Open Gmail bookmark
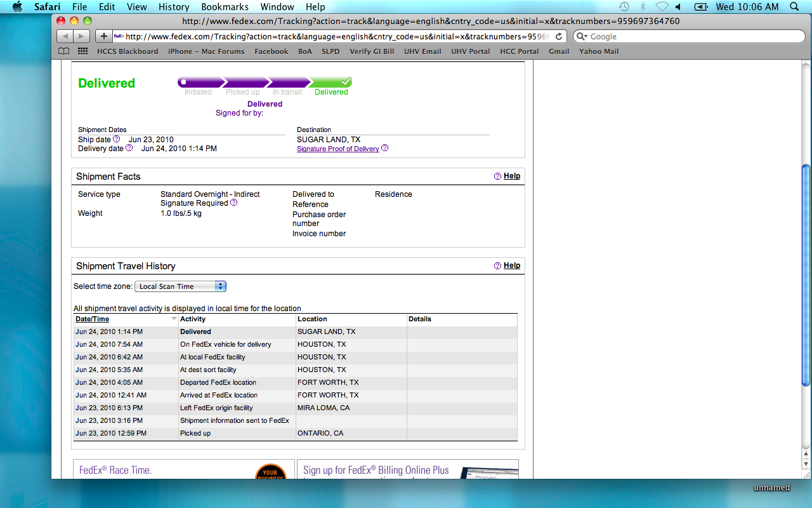 point(559,51)
